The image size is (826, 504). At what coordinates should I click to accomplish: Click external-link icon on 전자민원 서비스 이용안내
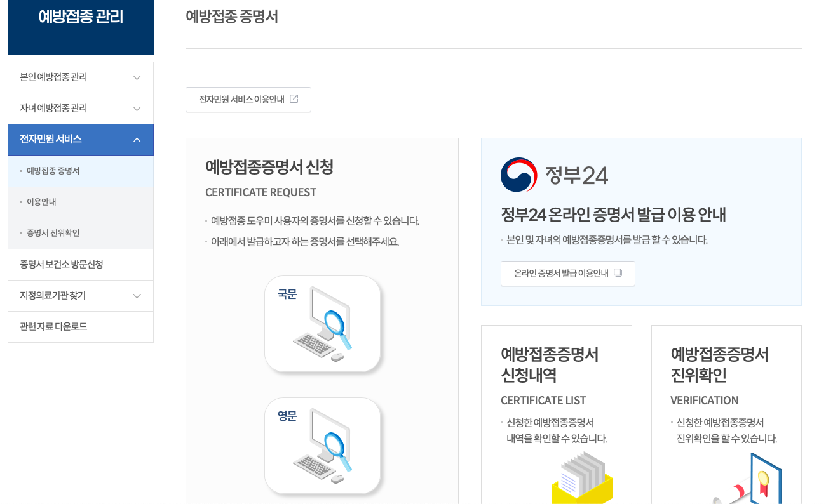[294, 99]
